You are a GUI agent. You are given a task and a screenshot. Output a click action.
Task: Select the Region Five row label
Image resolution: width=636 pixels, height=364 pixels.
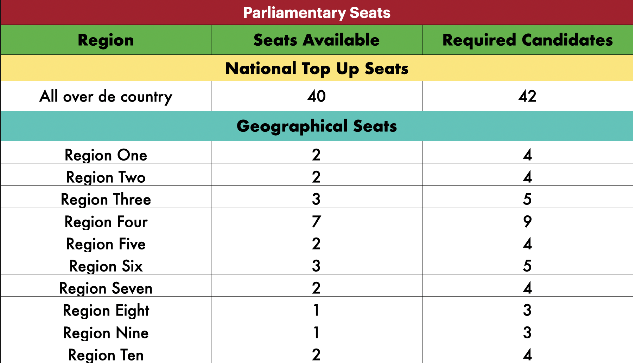pyautogui.click(x=106, y=244)
